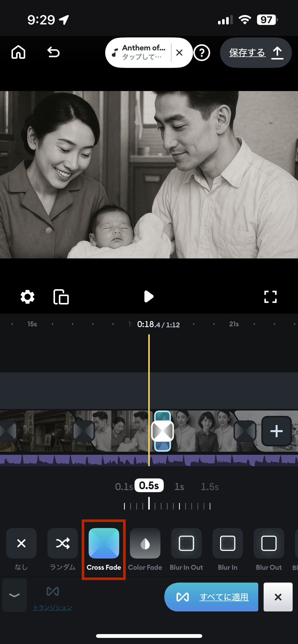
Task: Collapse the panel with the chevron down
Action: (x=15, y=595)
